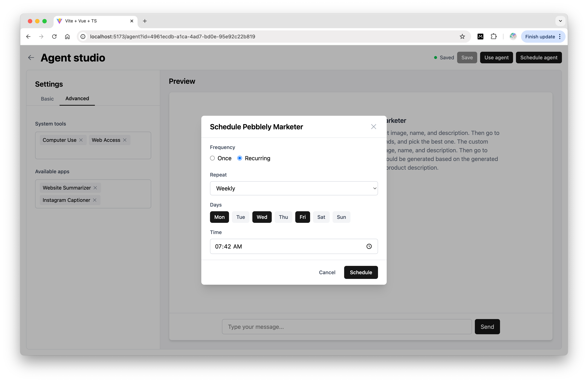Image resolution: width=588 pixels, height=382 pixels.
Task: Remove the Computer Use tool tag
Action: (x=81, y=140)
